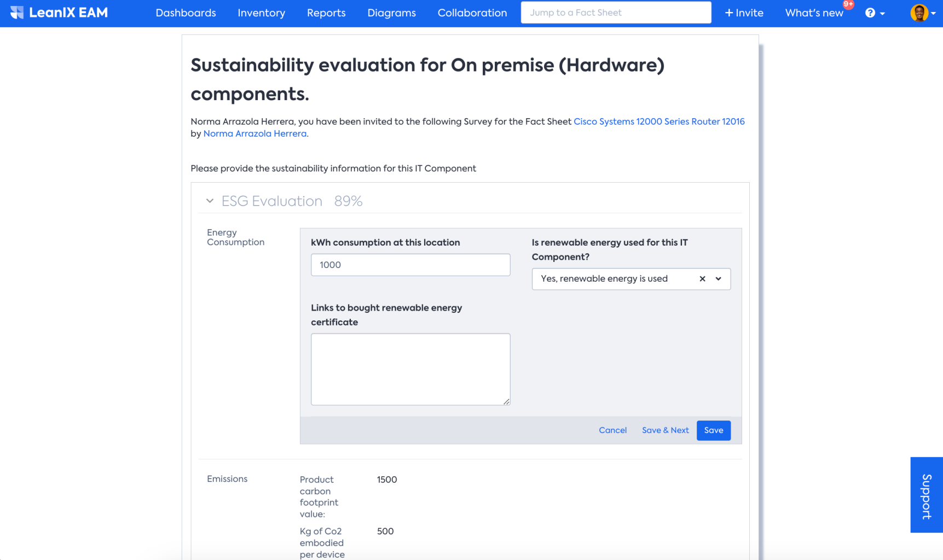The height and width of the screenshot is (560, 943).
Task: Collapse the ESG Evaluation section
Action: (210, 201)
